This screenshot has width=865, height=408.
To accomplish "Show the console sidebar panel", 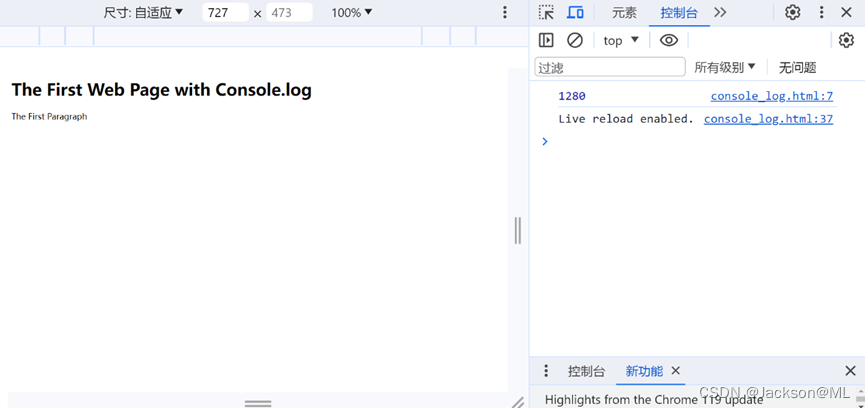I will 546,40.
